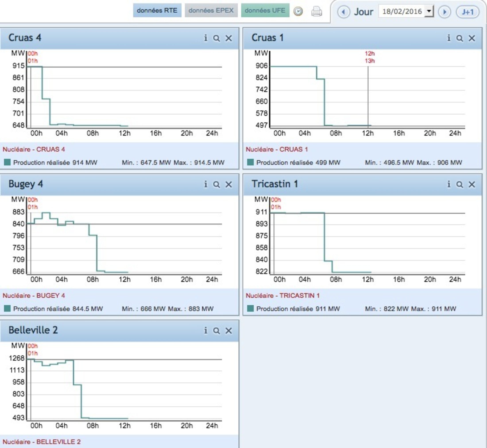This screenshot has width=487, height=448.
Task: Zoom magnifier on Bugey 4 panel
Action: [216, 184]
